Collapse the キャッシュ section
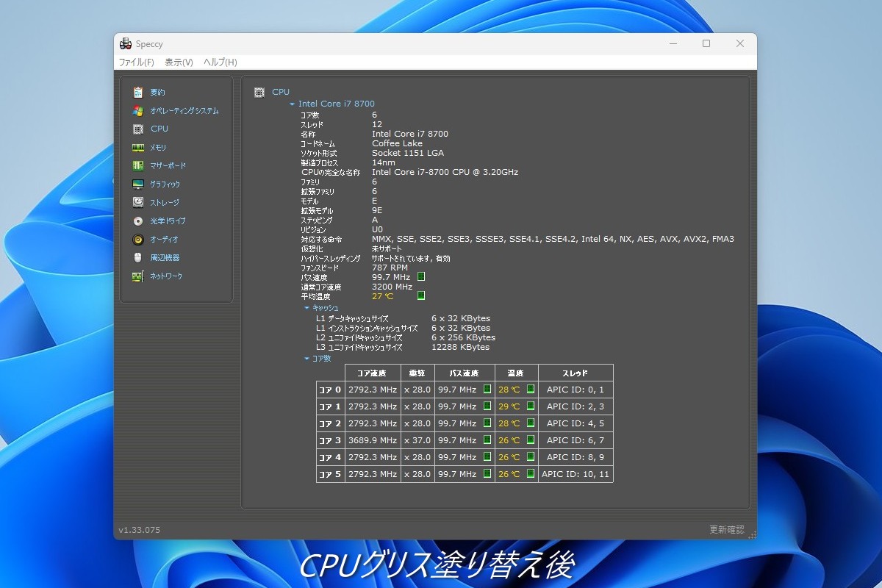Image resolution: width=882 pixels, height=588 pixels. [307, 308]
